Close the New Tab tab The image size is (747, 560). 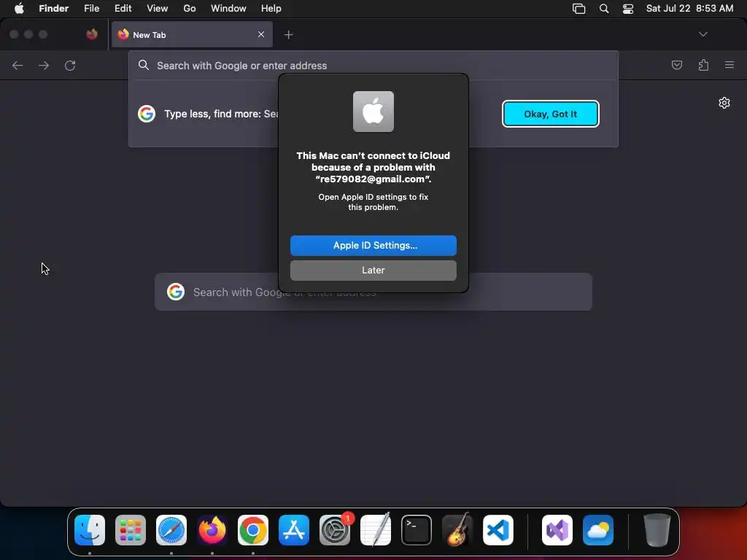coord(261,34)
